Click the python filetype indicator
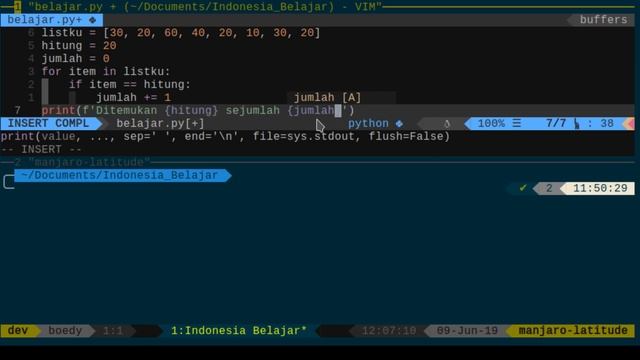Viewport: 640px width, 360px height. click(x=368, y=123)
